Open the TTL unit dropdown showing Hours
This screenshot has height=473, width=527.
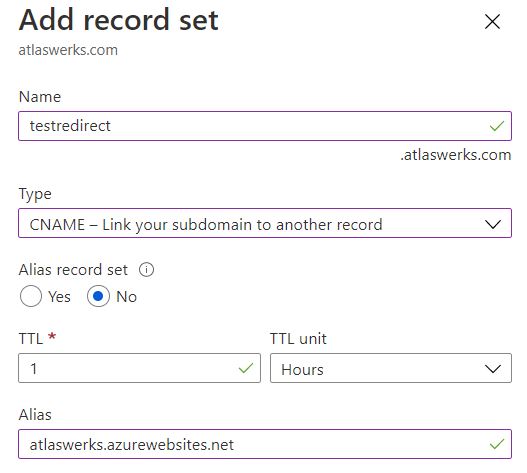(391, 368)
